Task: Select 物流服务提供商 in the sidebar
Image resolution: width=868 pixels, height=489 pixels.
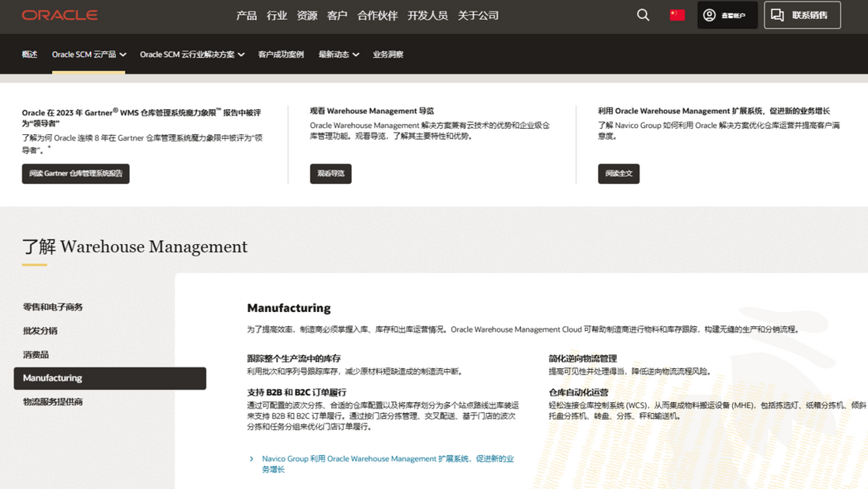Action: 53,401
